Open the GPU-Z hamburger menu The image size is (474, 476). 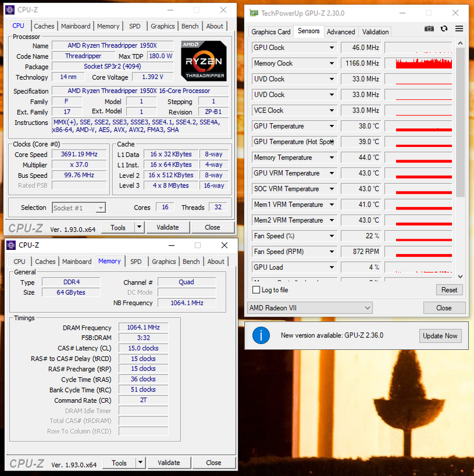point(459,29)
